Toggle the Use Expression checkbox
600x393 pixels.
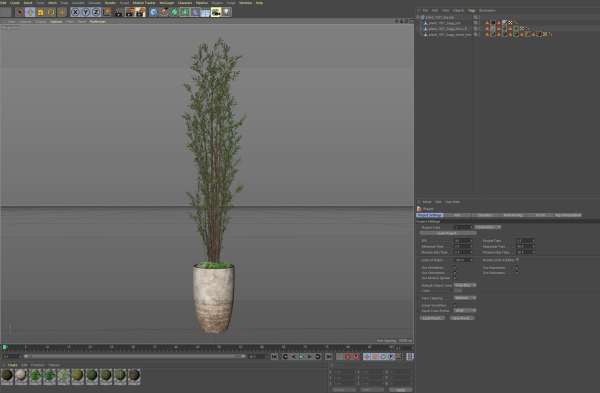[517, 267]
